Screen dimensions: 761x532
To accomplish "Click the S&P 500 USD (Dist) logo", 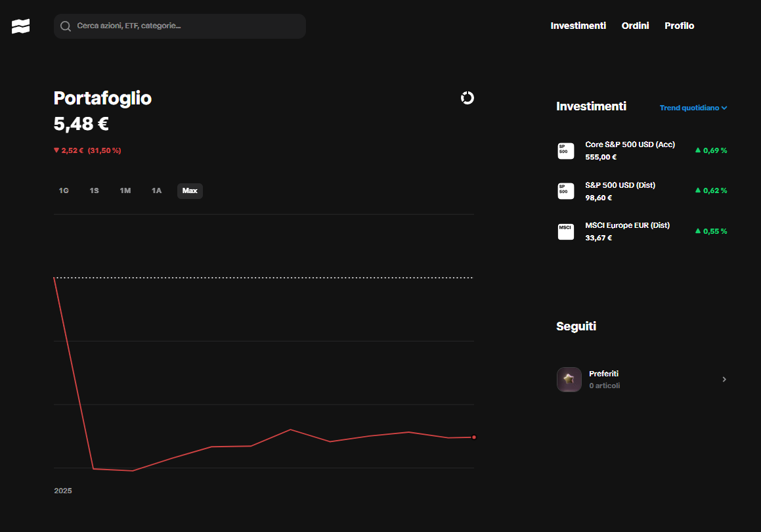I will point(565,191).
